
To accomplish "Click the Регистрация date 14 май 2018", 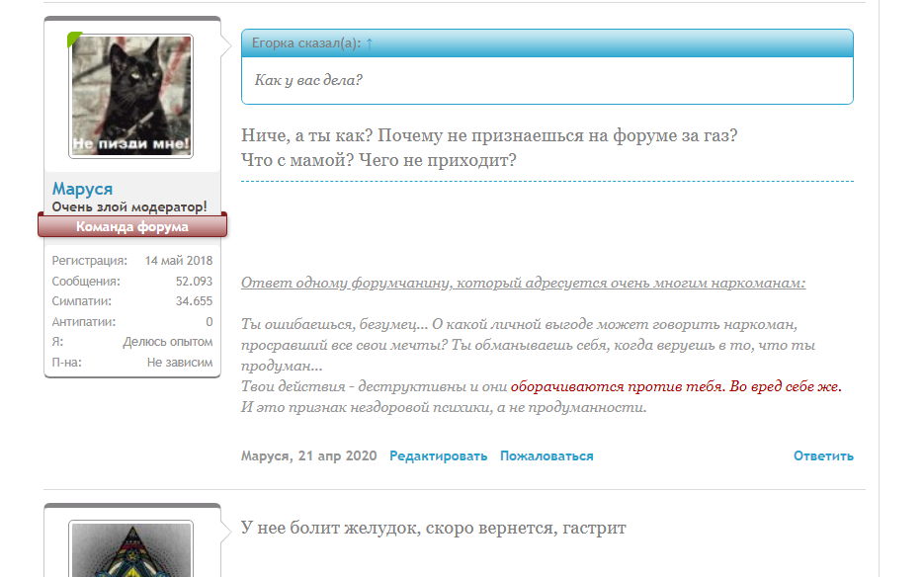I will [x=180, y=260].
